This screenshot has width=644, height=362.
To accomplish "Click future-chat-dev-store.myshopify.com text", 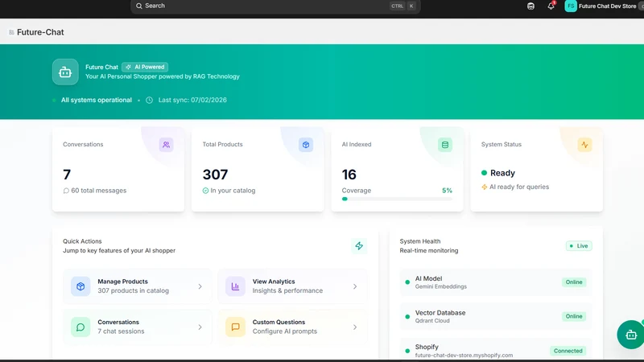I will [464, 356].
